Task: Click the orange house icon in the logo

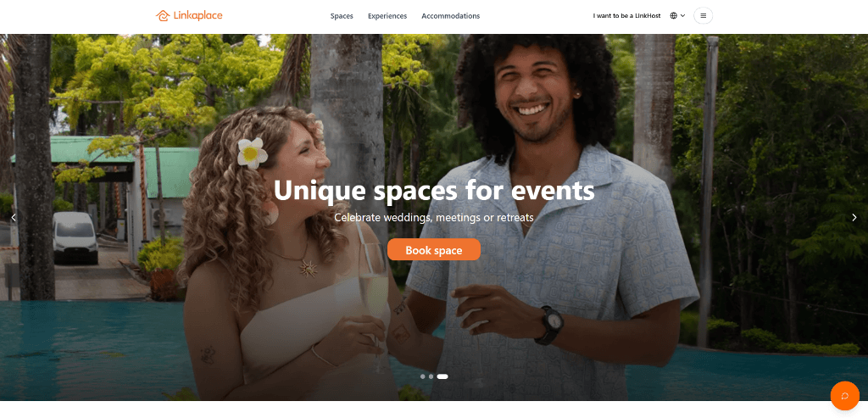Action: pos(162,15)
